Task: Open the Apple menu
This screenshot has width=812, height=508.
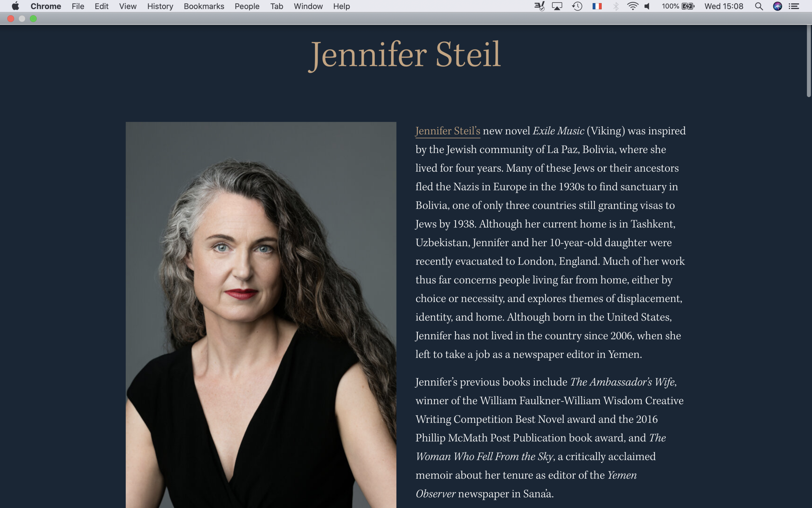Action: pos(16,6)
